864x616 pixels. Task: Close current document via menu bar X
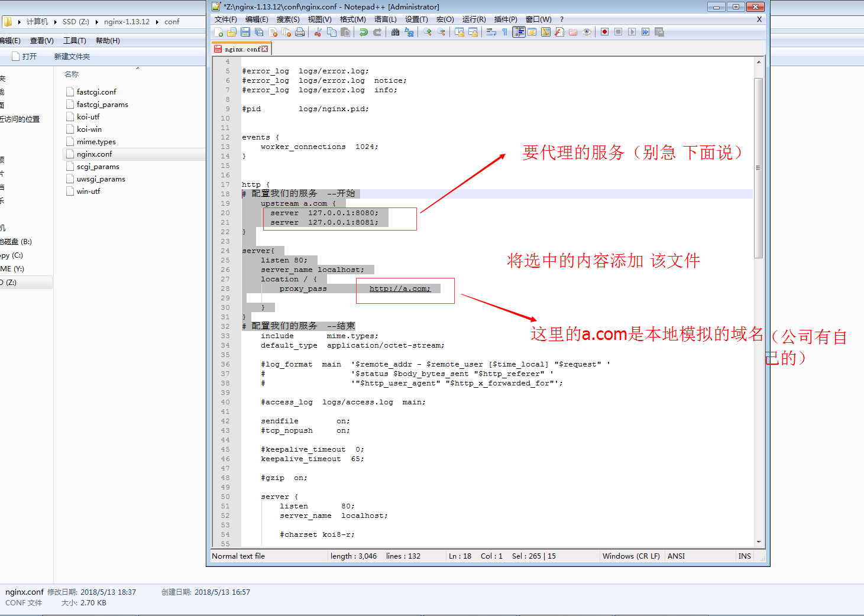click(759, 20)
